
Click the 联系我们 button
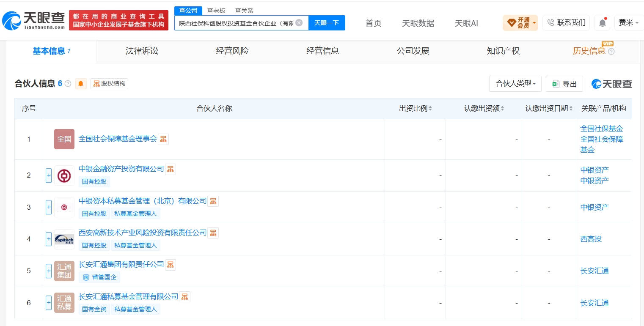566,23
